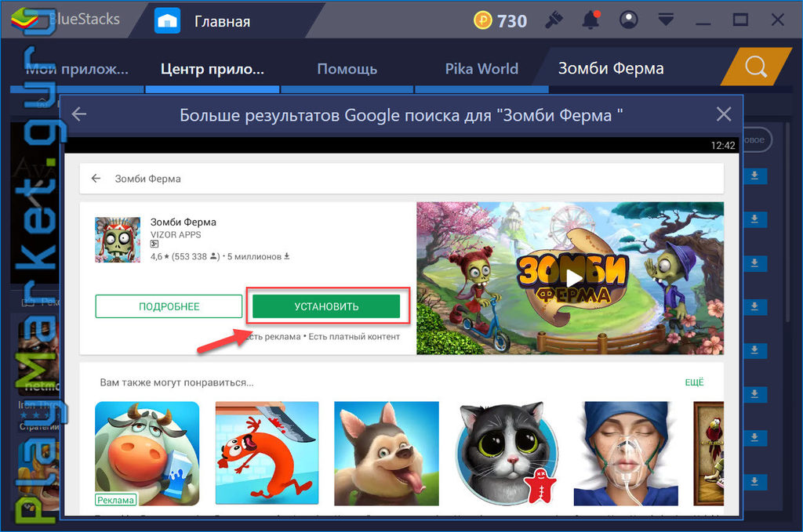Switch to Мои приложения tab

pyautogui.click(x=77, y=68)
